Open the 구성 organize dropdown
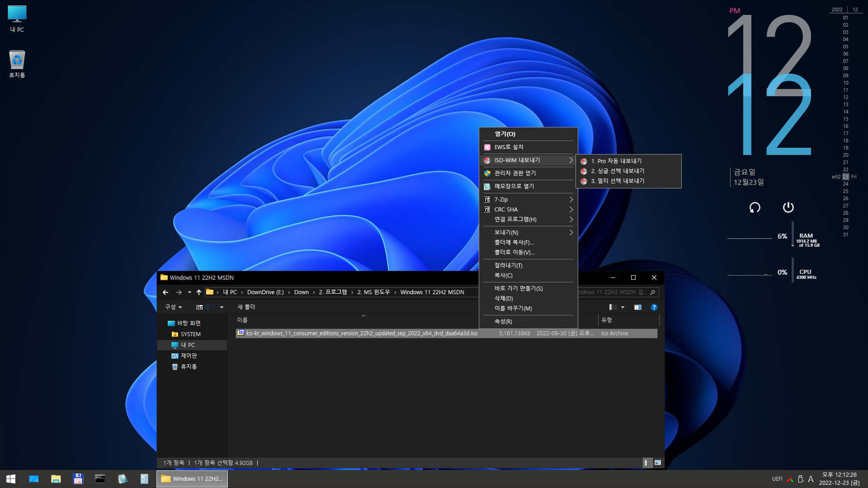This screenshot has height=488, width=868. coord(174,307)
